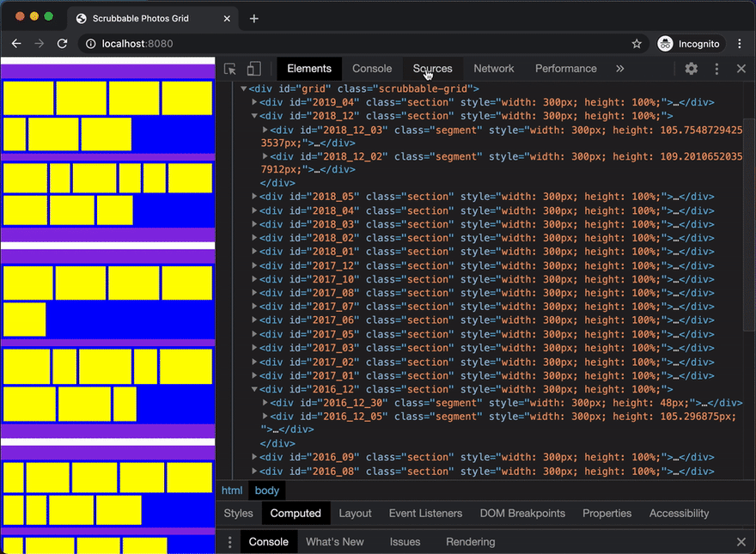Open the What's New drawer tab
The image size is (756, 554).
click(x=334, y=542)
